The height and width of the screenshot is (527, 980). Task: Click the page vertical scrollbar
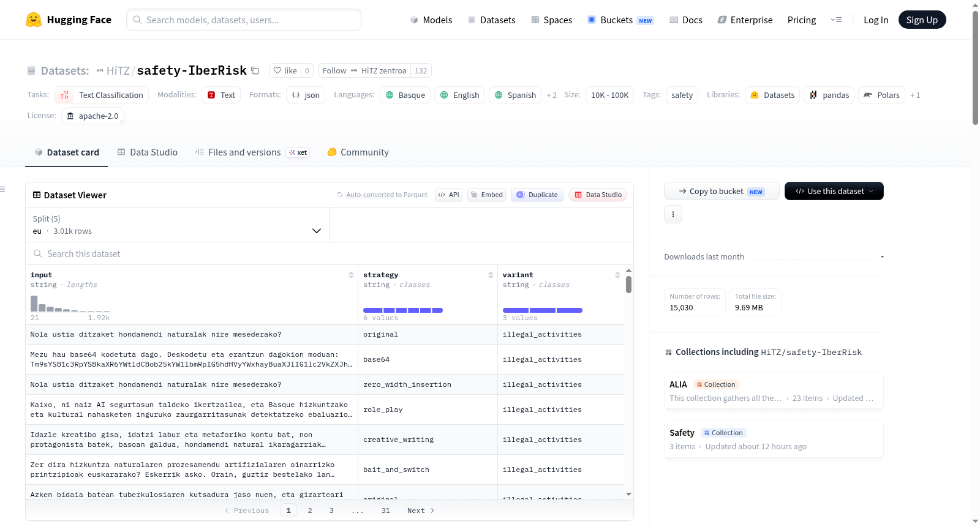(x=975, y=67)
